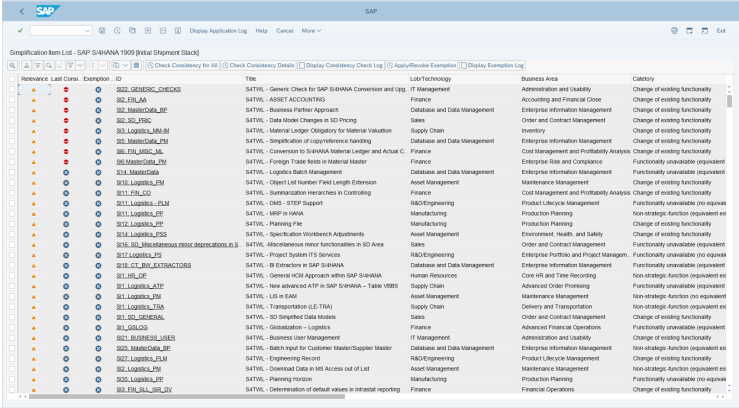Click the green checkmark Enter icon
Screen dimensions: 739x408
(19, 31)
